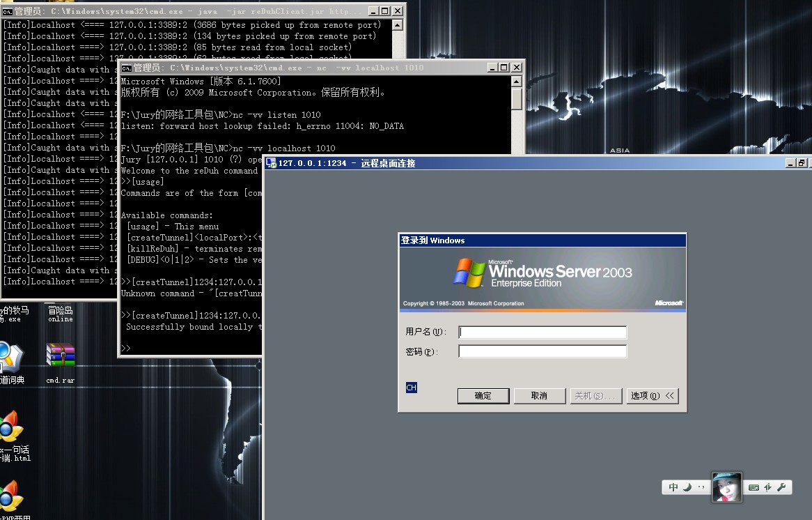This screenshot has height=520, width=812.
Task: Cancel login with the 取消 button
Action: [x=539, y=395]
